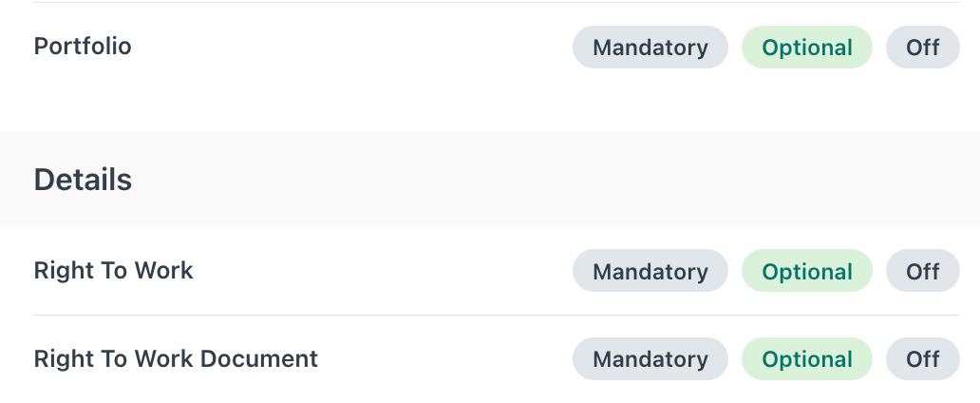Require the Right To Work field
Viewport: 980px width, 403px height.
(x=650, y=271)
